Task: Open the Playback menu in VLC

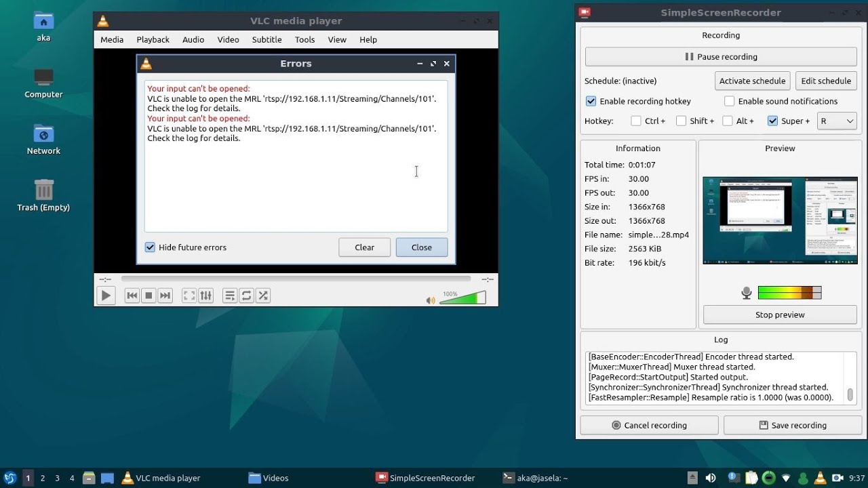Action: (153, 39)
